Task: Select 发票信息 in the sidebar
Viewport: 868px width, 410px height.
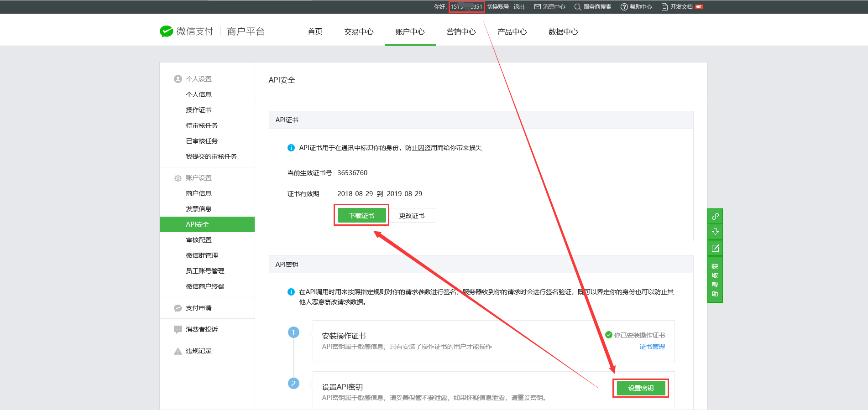Action: point(199,209)
